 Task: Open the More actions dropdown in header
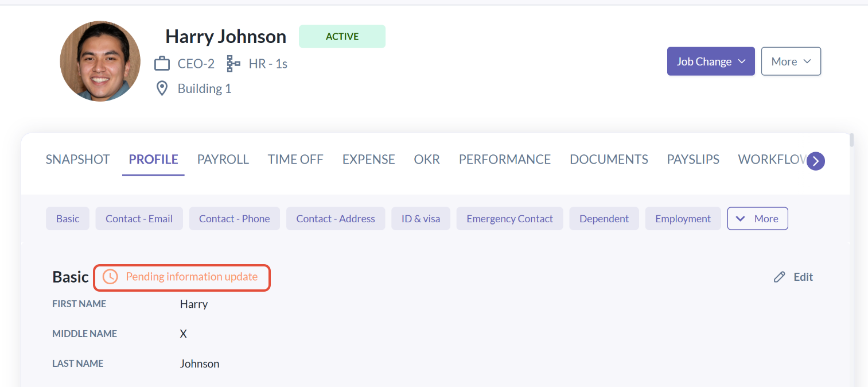[791, 61]
